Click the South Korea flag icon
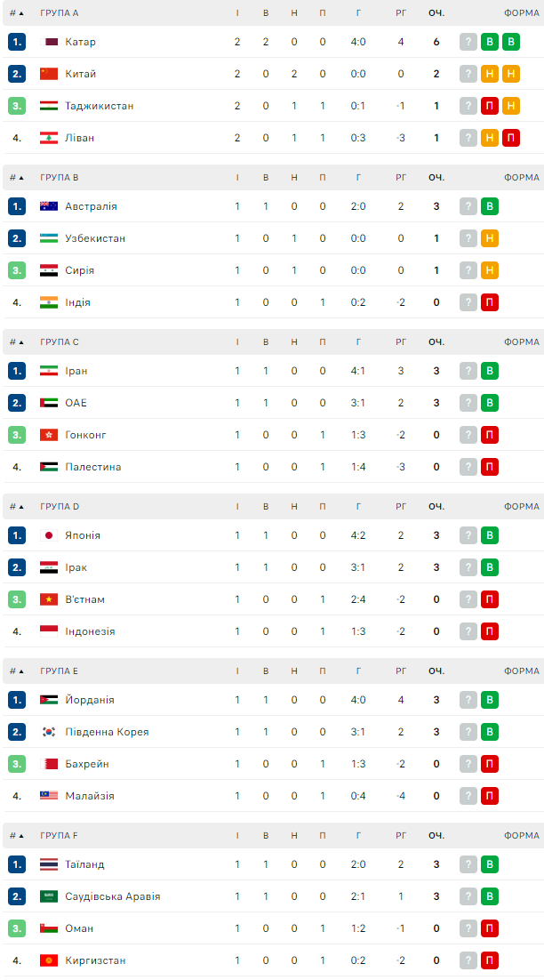This screenshot has width=544, height=980. pyautogui.click(x=49, y=732)
